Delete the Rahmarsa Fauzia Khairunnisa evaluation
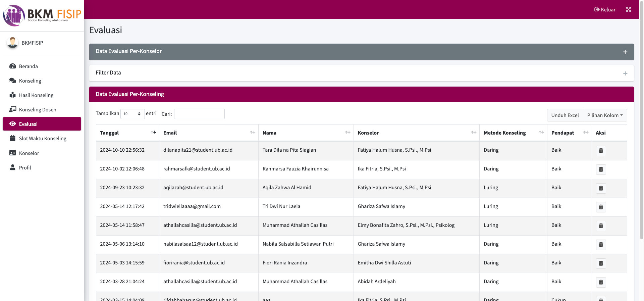 click(x=601, y=169)
